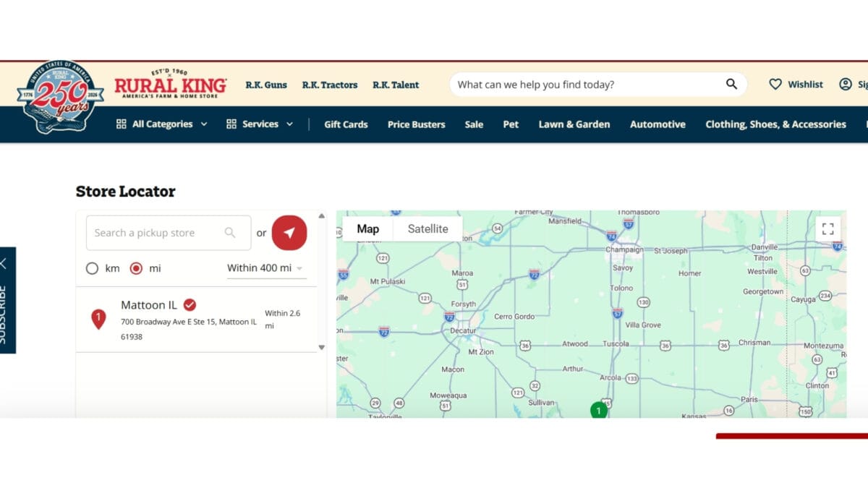Click the store search magnifier icon
The image size is (868, 488).
click(x=230, y=233)
